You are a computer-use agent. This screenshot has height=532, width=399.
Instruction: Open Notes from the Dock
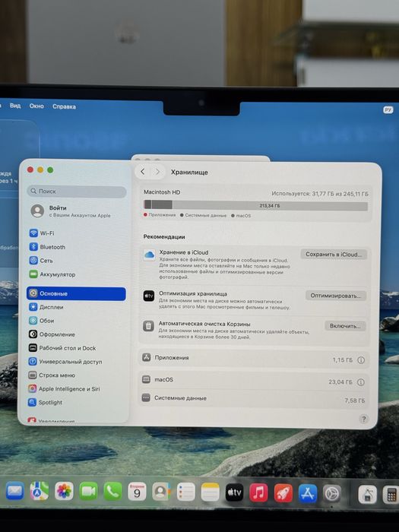pyautogui.click(x=210, y=492)
